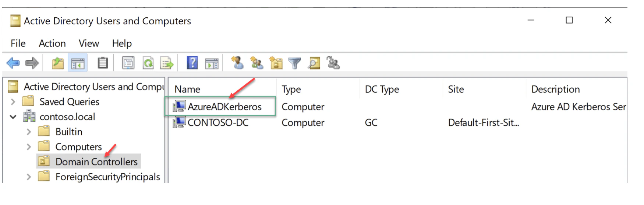
Task: Click the Saved Queries folder icon
Action: (x=28, y=101)
